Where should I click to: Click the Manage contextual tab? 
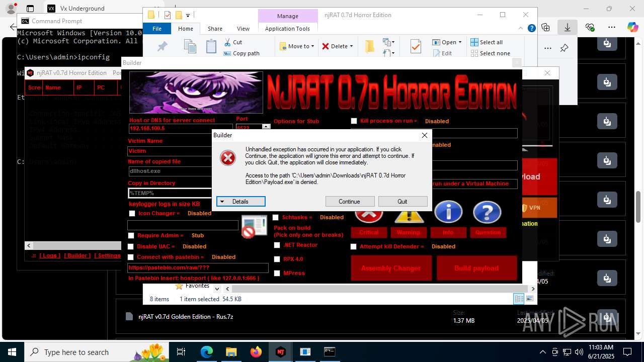click(x=287, y=16)
